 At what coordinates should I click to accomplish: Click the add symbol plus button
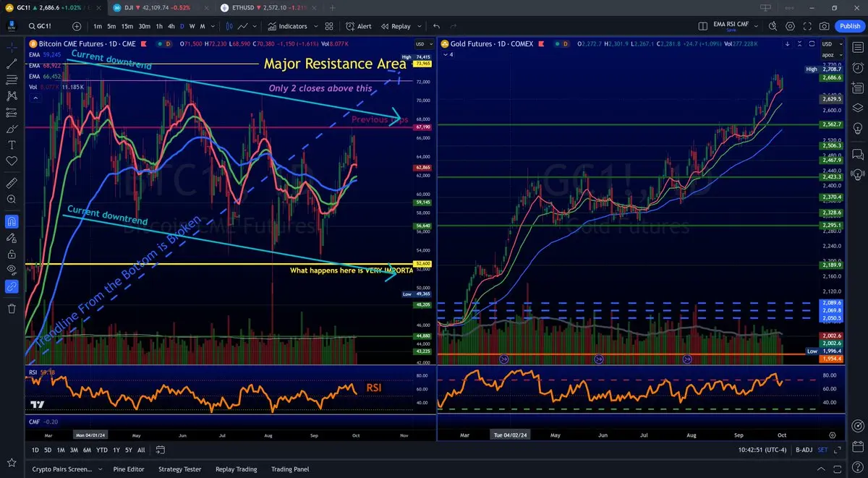tap(77, 26)
